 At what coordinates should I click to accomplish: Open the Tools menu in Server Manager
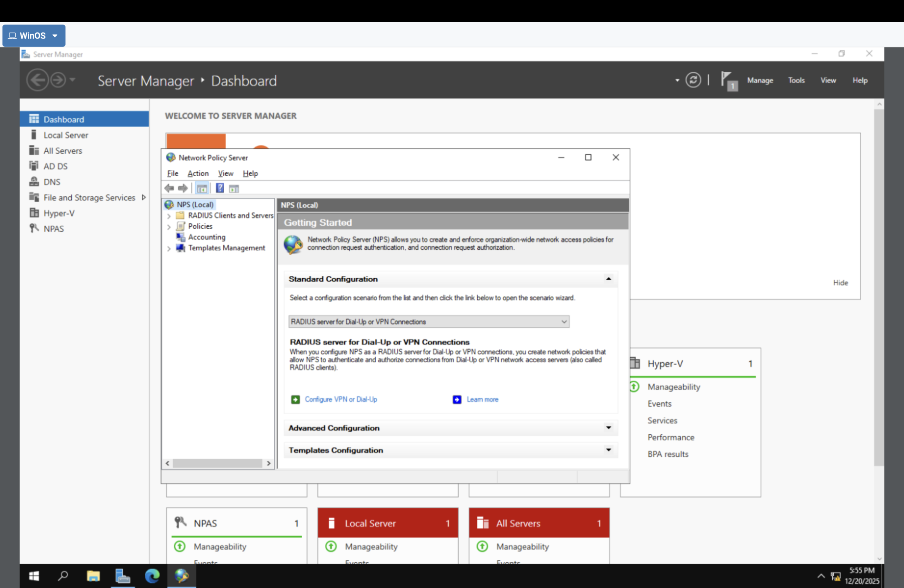[x=797, y=80]
